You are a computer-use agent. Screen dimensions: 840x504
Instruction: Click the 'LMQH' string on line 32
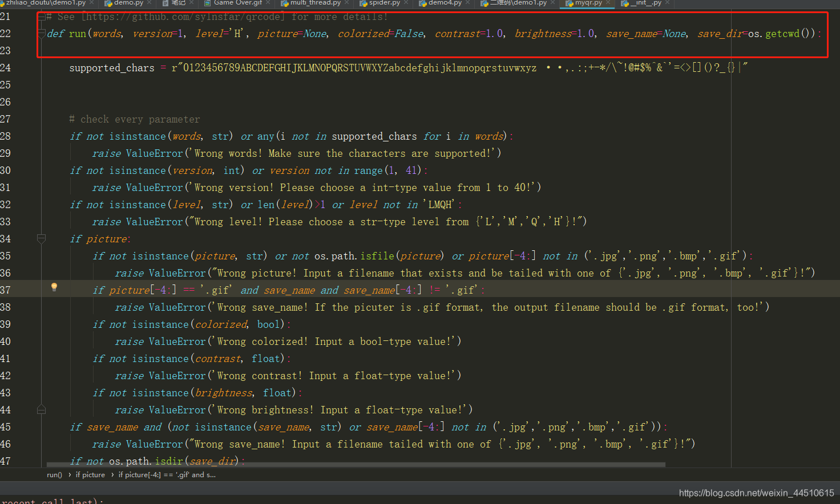pos(441,205)
